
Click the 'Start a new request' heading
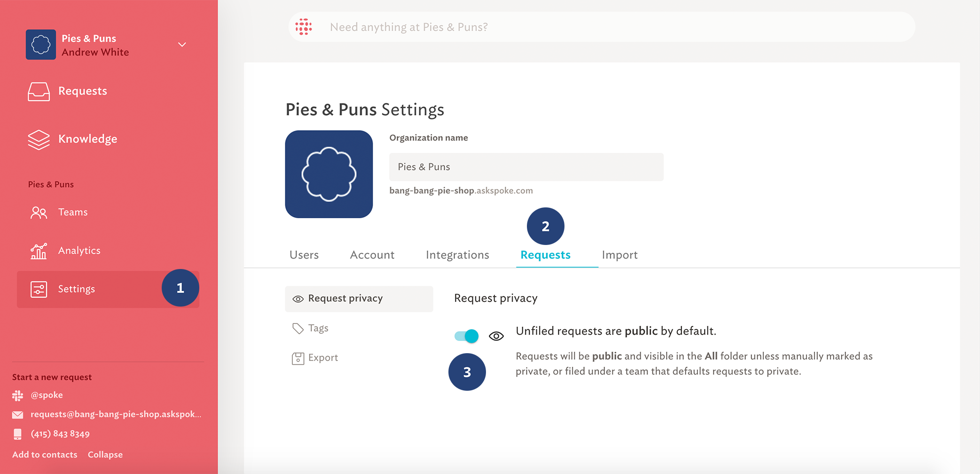point(52,377)
